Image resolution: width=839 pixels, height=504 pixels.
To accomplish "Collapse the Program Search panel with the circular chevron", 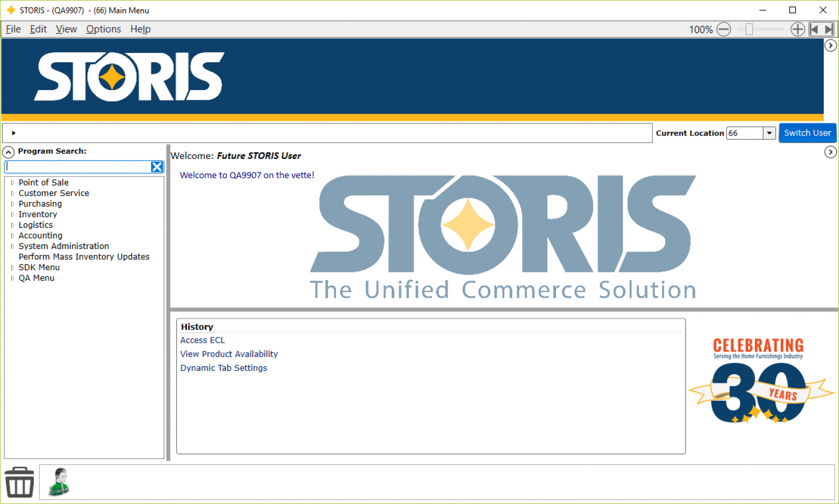I will 8,152.
